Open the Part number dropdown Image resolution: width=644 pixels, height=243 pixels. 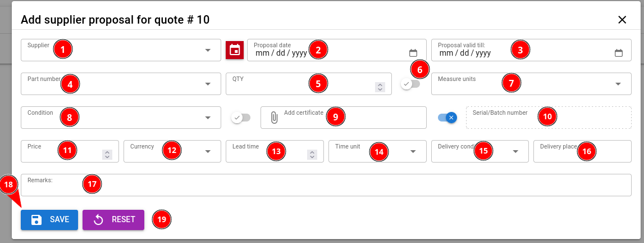pyautogui.click(x=208, y=84)
